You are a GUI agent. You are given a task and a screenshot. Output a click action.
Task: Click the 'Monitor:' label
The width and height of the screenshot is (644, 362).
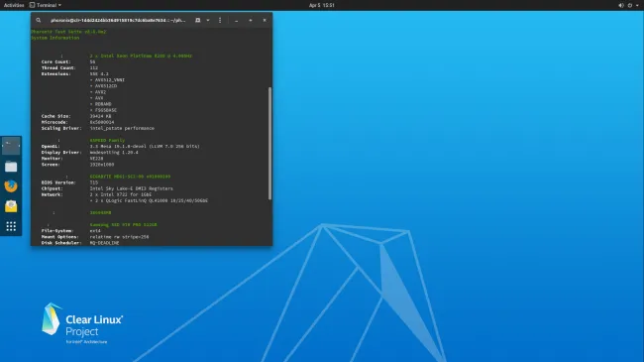[x=52, y=159]
